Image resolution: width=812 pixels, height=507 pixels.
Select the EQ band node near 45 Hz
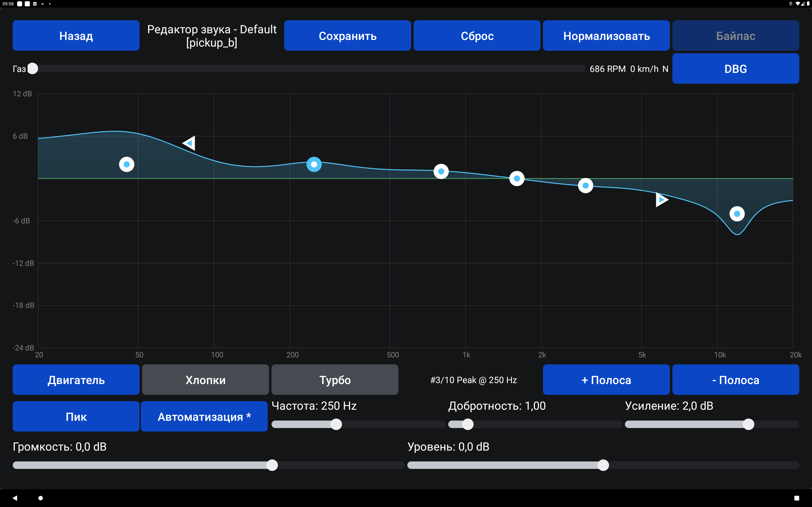[x=127, y=164]
